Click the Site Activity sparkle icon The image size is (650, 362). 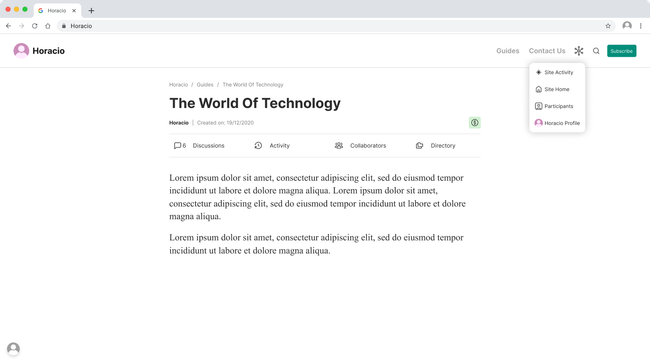point(538,72)
